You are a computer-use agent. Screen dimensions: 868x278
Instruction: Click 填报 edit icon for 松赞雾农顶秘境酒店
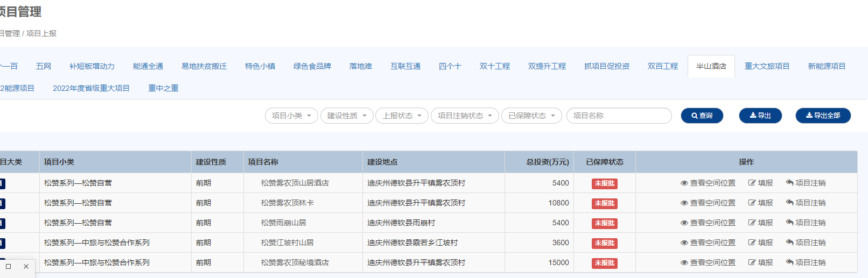[752, 263]
